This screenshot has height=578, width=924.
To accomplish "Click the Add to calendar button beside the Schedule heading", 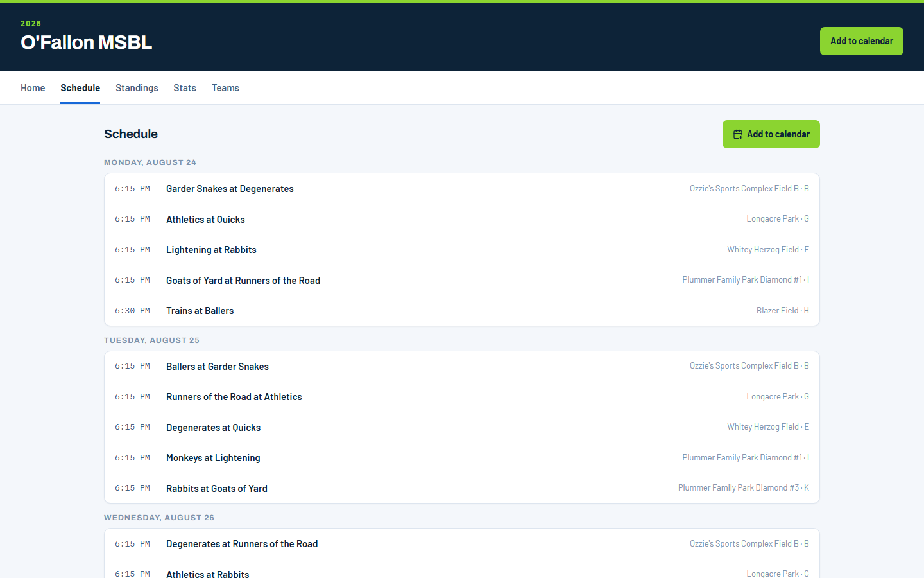I will [x=771, y=134].
